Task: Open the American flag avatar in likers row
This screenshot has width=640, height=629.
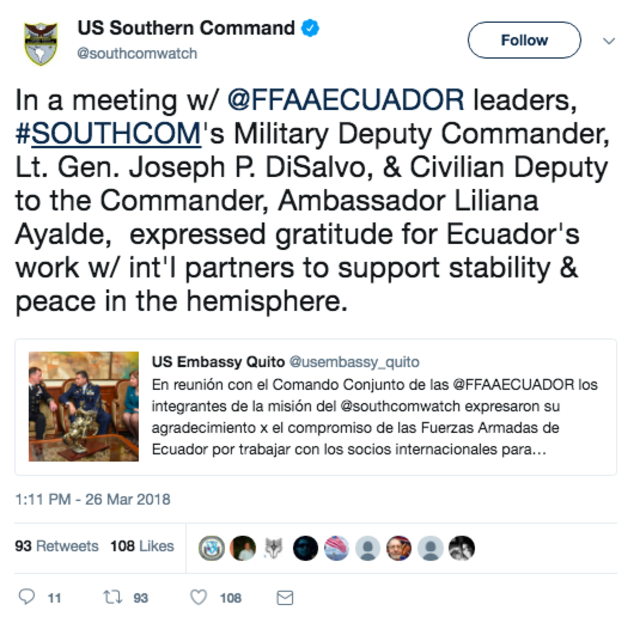Action: pos(336,548)
